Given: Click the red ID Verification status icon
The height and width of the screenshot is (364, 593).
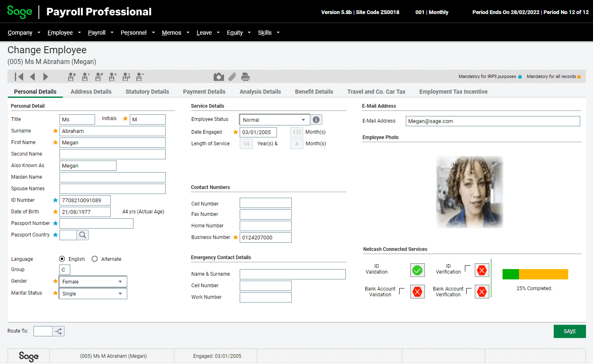Looking at the screenshot, I should (x=482, y=270).
